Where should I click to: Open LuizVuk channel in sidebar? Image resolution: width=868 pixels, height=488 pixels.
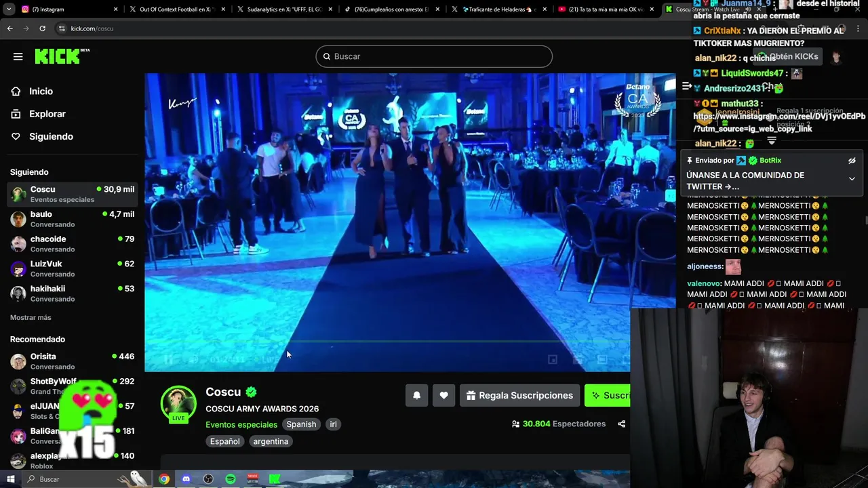click(x=72, y=268)
